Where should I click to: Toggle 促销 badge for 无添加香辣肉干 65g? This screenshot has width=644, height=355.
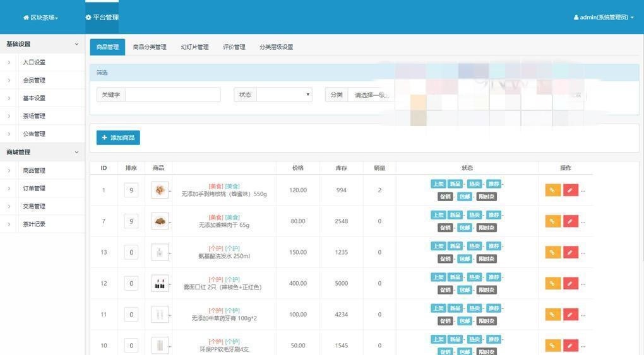pos(445,228)
